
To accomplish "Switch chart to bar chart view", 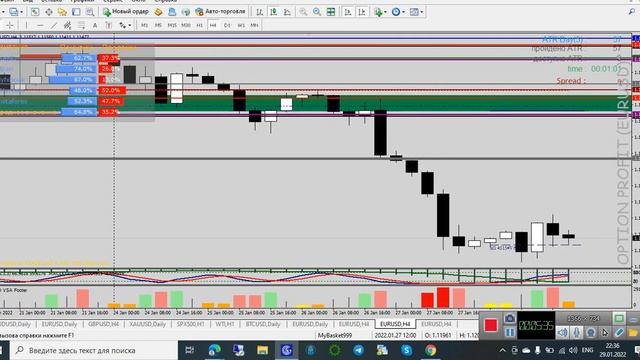I will (x=260, y=12).
